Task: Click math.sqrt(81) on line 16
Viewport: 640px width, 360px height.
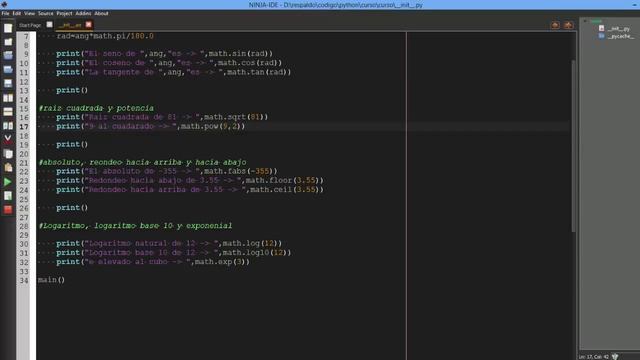Action: pos(234,117)
